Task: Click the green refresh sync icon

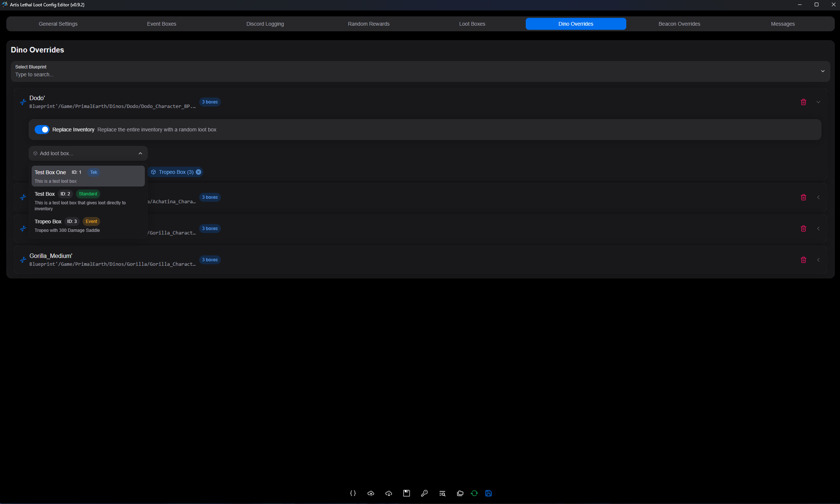Action: pyautogui.click(x=474, y=493)
